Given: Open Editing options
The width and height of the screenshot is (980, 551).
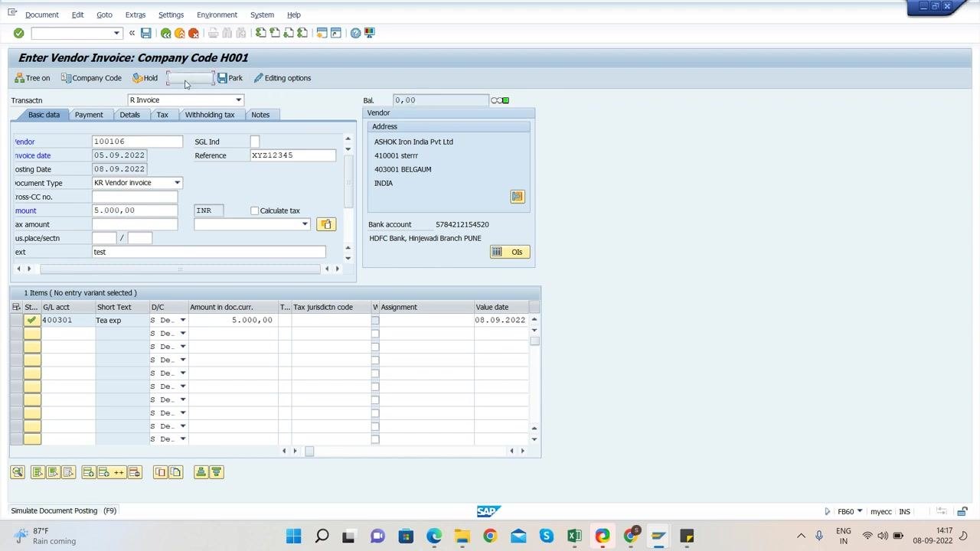Looking at the screenshot, I should tap(283, 78).
